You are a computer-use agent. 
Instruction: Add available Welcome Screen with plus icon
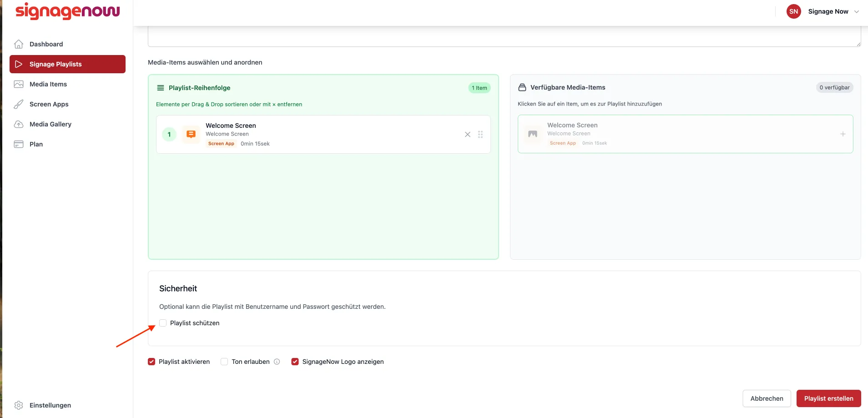click(843, 134)
